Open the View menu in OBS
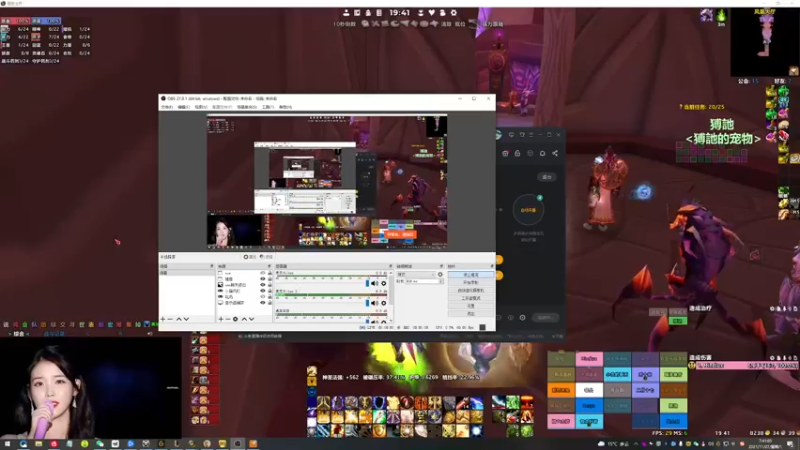The width and height of the screenshot is (800, 450). coord(201,107)
